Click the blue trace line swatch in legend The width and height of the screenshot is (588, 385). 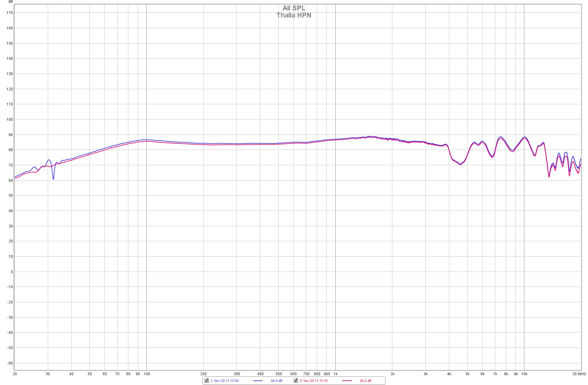258,381
